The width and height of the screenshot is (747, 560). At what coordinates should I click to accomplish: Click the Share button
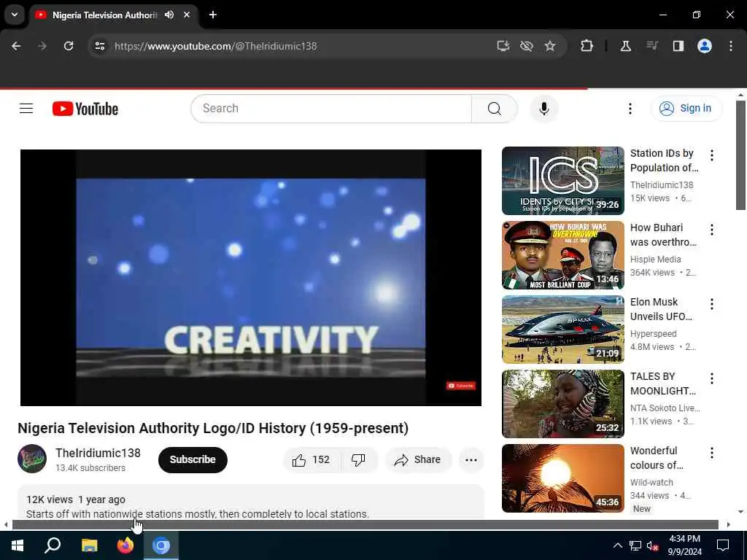pos(418,459)
